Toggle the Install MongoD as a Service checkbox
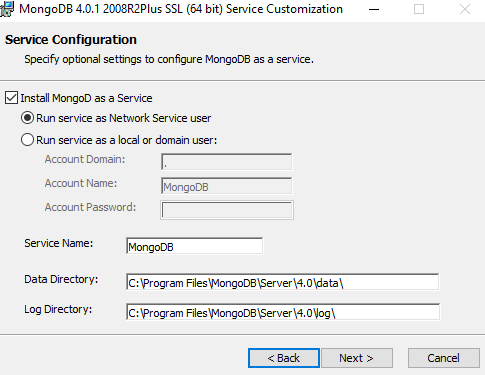The image size is (485, 375). 11,98
